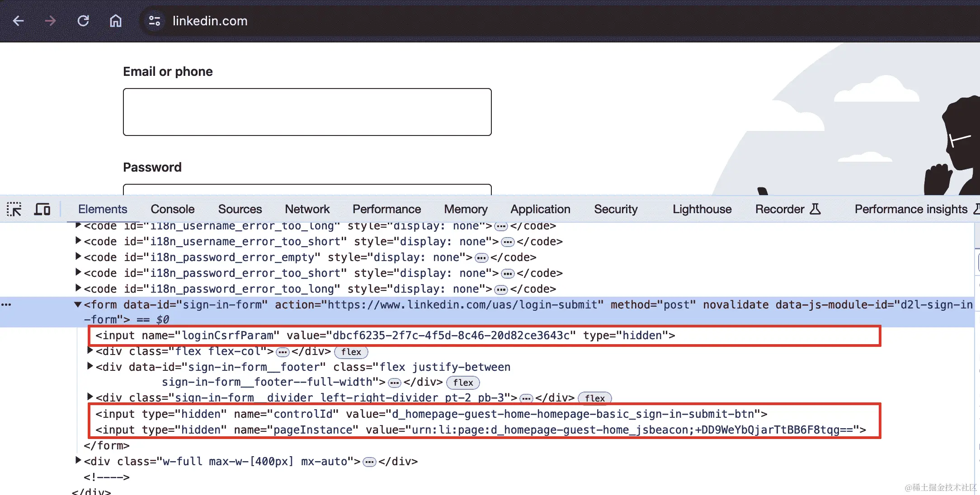The height and width of the screenshot is (495, 980).
Task: Open the Network tab
Action: [307, 209]
